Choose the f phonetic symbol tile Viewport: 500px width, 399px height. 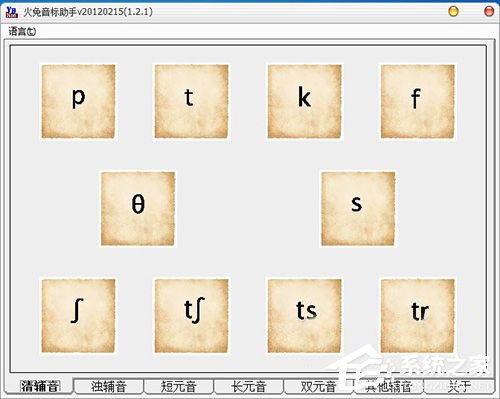point(418,101)
